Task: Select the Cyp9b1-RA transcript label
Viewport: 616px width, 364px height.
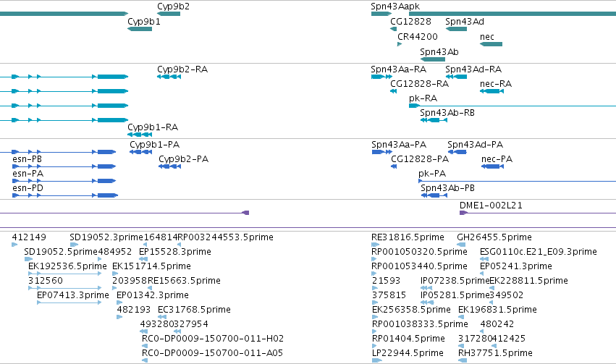Action: (x=153, y=127)
